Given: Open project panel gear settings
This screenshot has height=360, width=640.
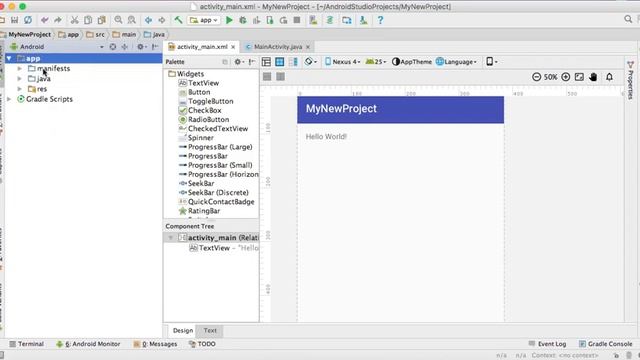Looking at the screenshot, I should pyautogui.click(x=141, y=47).
